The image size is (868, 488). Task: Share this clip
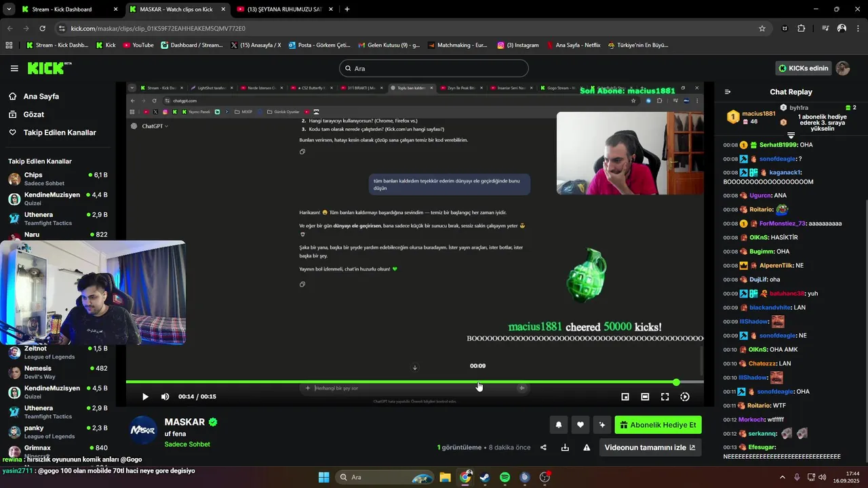tap(543, 447)
